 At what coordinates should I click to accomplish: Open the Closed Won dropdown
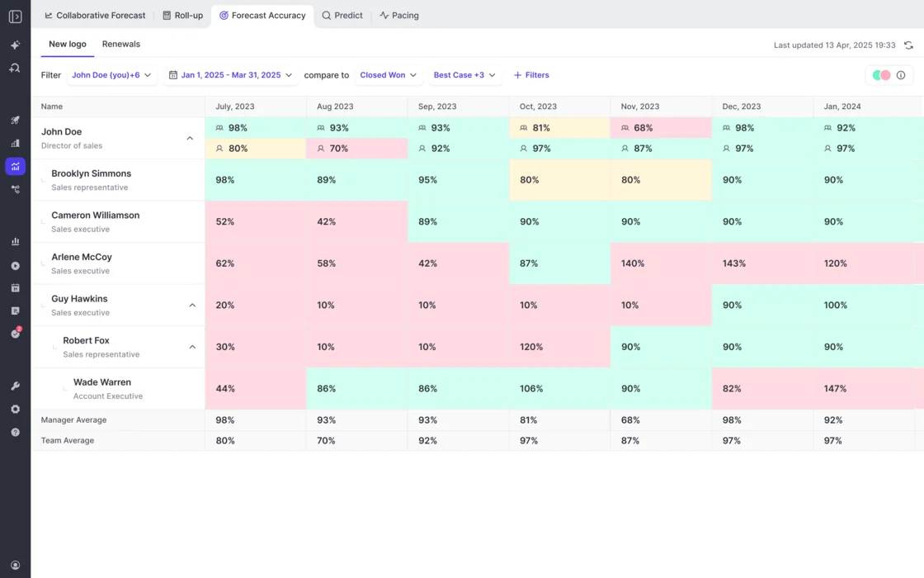(388, 75)
